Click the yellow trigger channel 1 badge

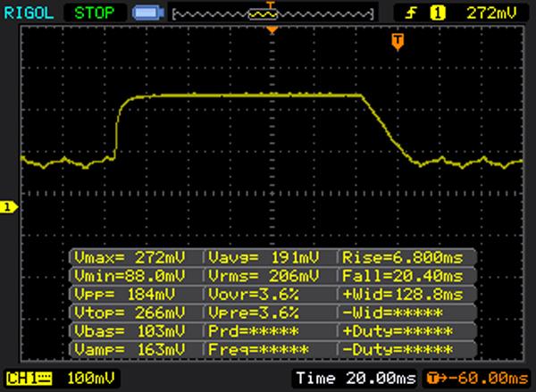[438, 13]
